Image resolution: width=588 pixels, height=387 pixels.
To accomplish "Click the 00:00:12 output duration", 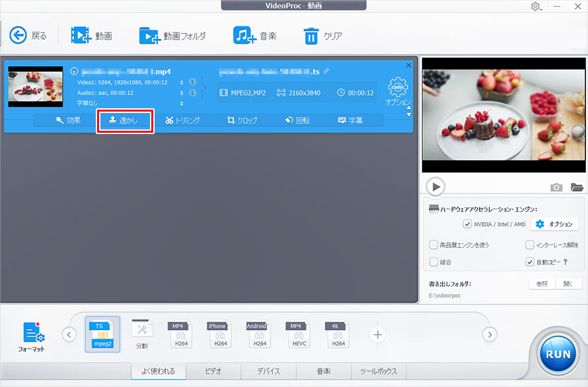I will click(355, 92).
